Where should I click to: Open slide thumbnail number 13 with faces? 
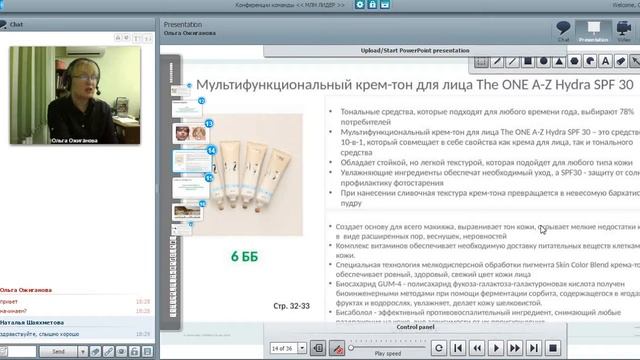point(191,133)
